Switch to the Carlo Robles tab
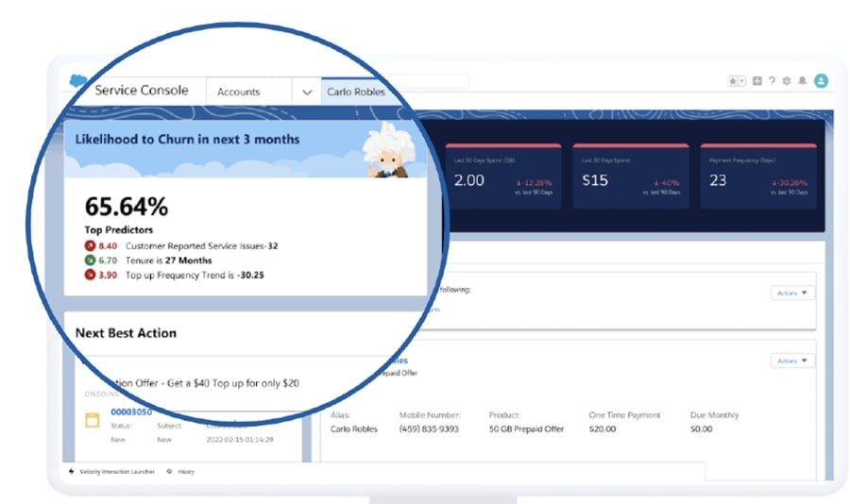This screenshot has width=850, height=504. [356, 92]
